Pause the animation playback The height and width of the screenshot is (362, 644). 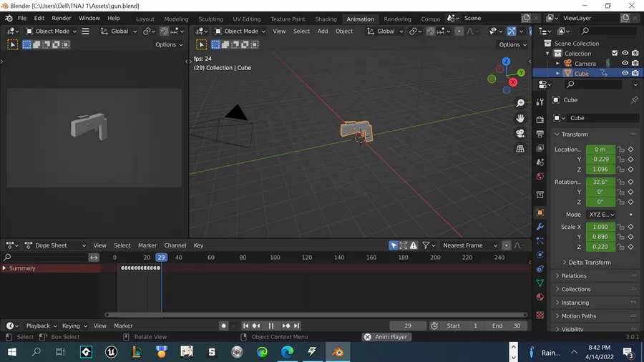271,326
